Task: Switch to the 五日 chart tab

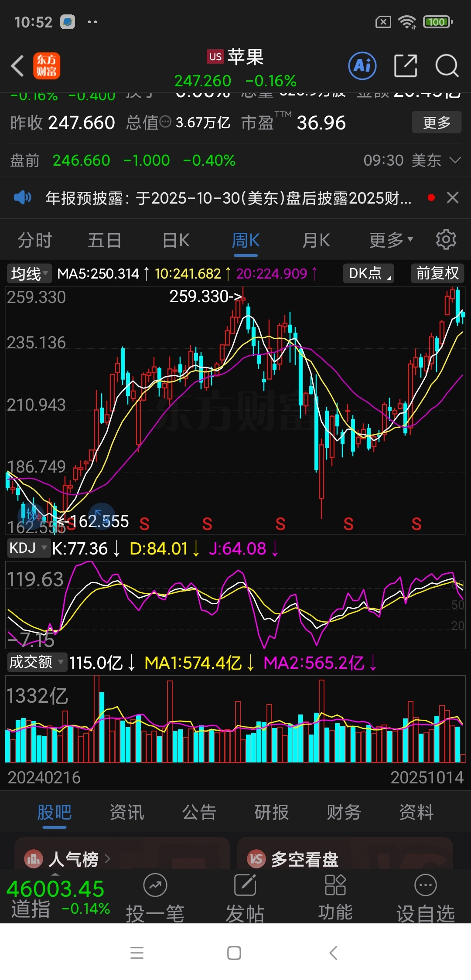Action: (x=105, y=240)
